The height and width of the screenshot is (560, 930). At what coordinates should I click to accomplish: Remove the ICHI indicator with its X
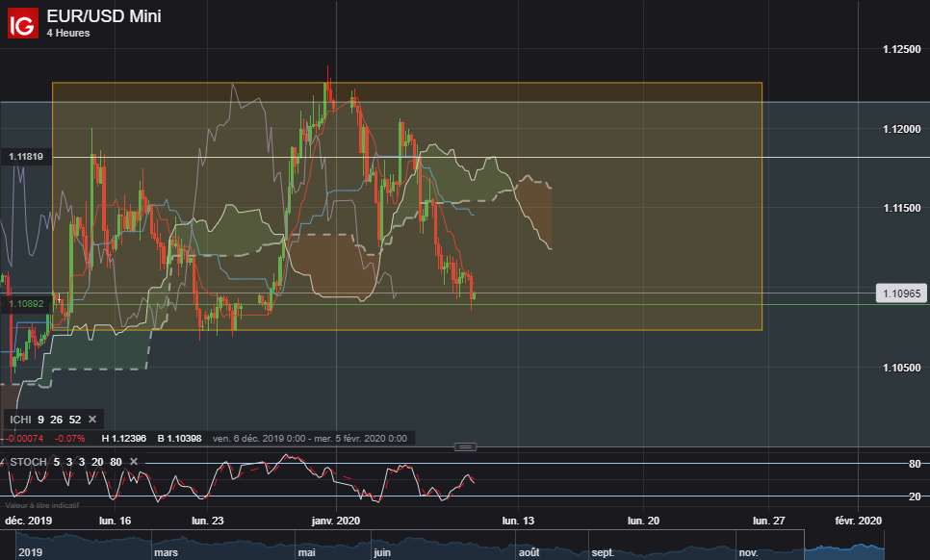(92, 419)
